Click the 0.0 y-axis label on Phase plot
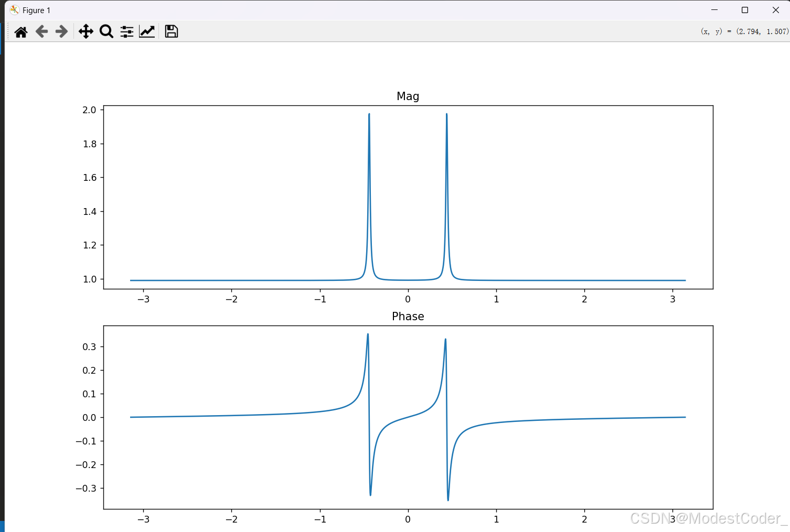The height and width of the screenshot is (532, 790). tap(90, 417)
